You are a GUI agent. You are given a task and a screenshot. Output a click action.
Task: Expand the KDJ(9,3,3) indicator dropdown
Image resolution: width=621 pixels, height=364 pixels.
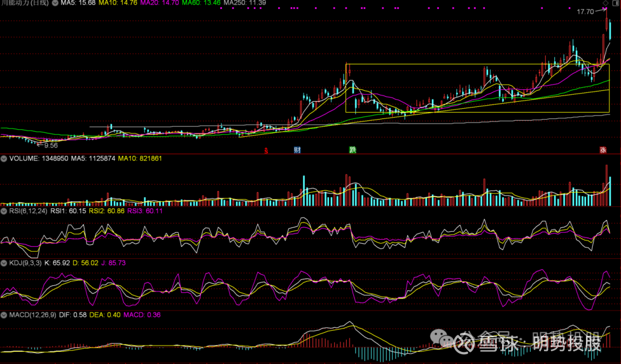coord(4,263)
